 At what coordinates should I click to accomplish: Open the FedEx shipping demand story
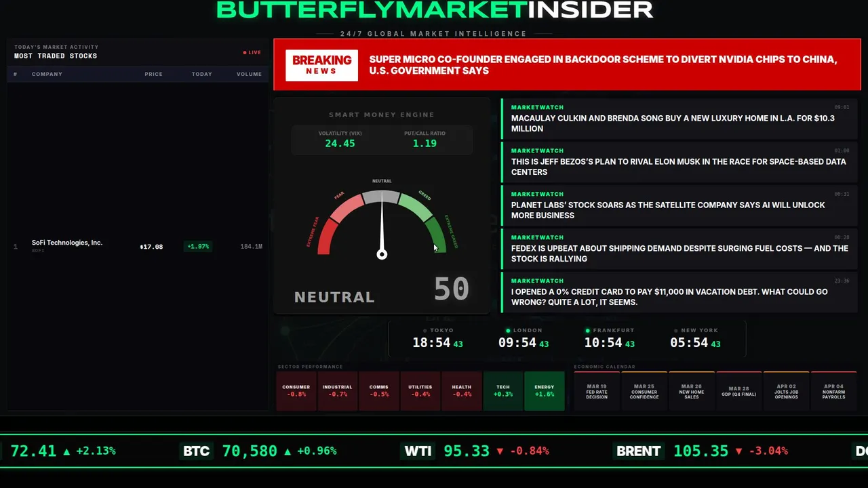(x=679, y=248)
